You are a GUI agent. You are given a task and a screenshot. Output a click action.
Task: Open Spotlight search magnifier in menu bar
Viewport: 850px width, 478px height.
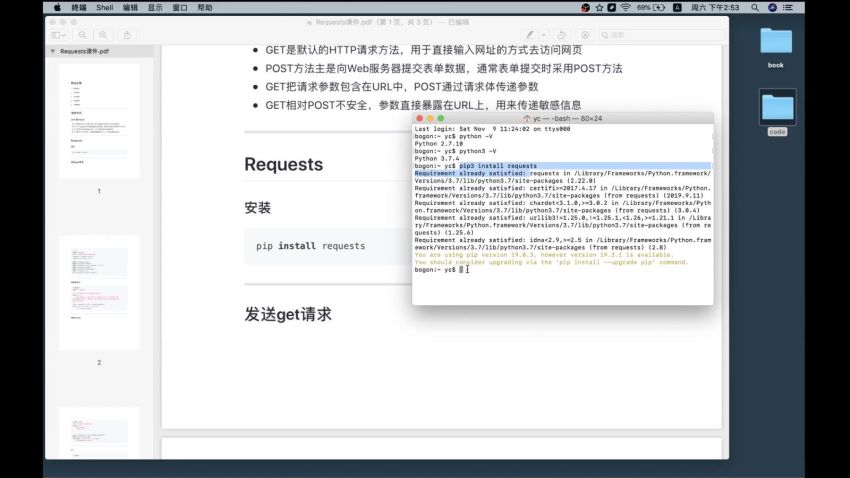point(755,8)
